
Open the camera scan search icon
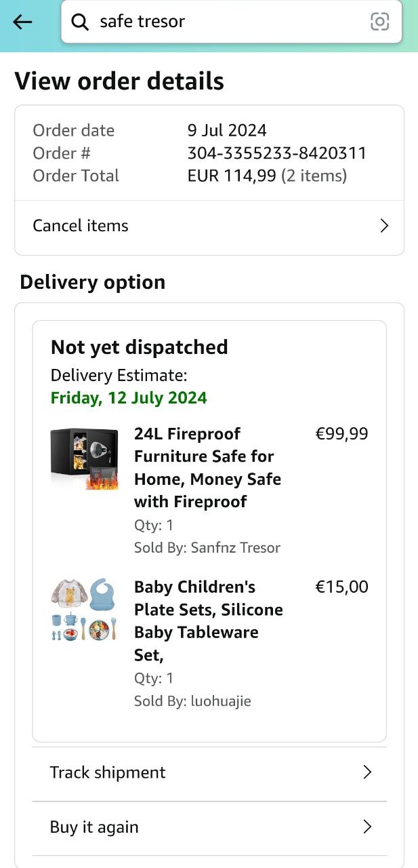click(380, 22)
